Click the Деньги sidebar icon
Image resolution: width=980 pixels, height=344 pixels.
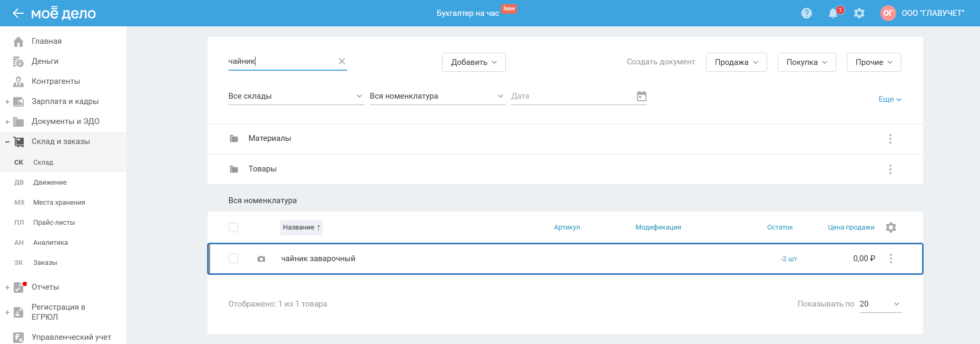pyautogui.click(x=18, y=62)
